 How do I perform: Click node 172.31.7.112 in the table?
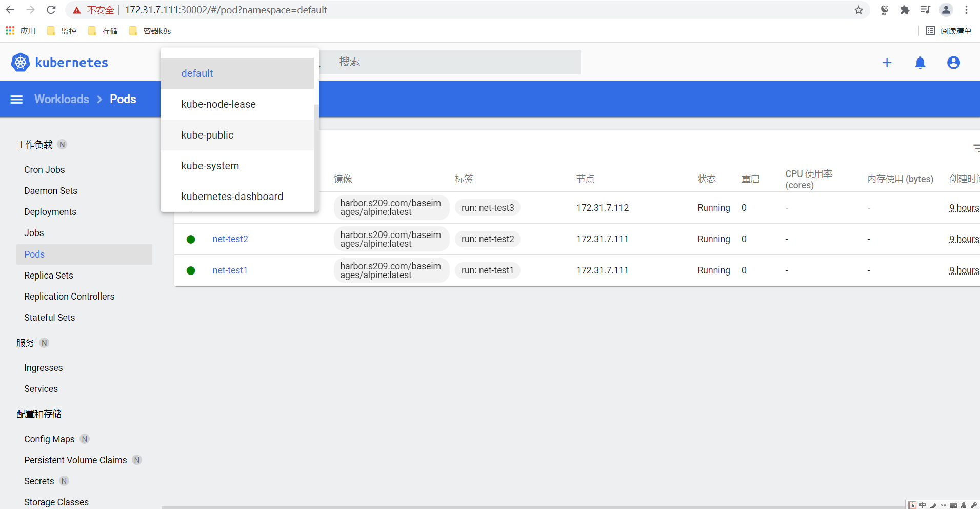603,208
